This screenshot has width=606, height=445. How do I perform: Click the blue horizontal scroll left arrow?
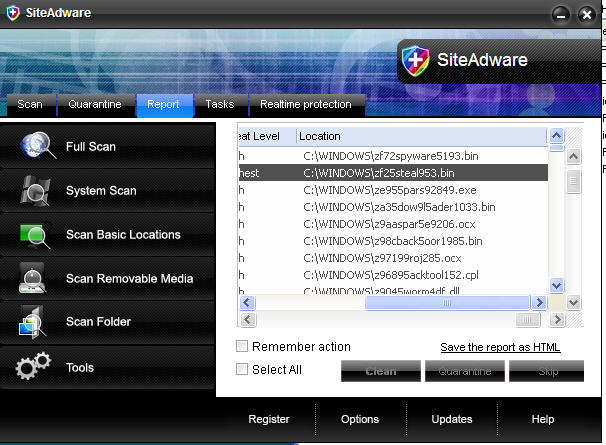pyautogui.click(x=247, y=302)
